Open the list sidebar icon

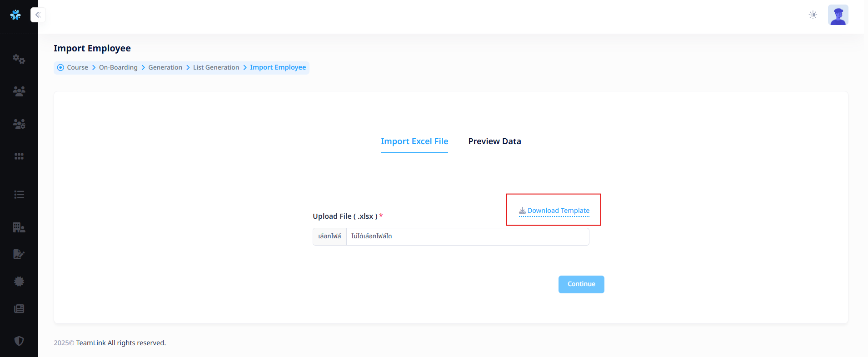tap(19, 195)
